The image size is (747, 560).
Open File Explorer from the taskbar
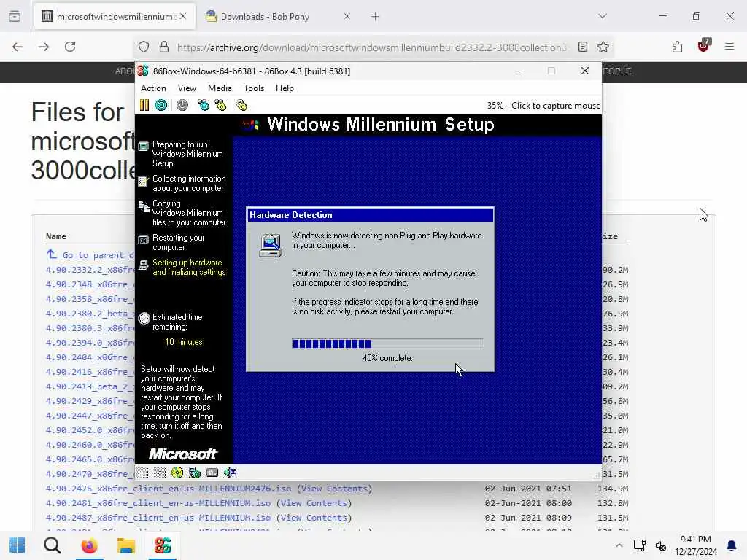click(126, 545)
